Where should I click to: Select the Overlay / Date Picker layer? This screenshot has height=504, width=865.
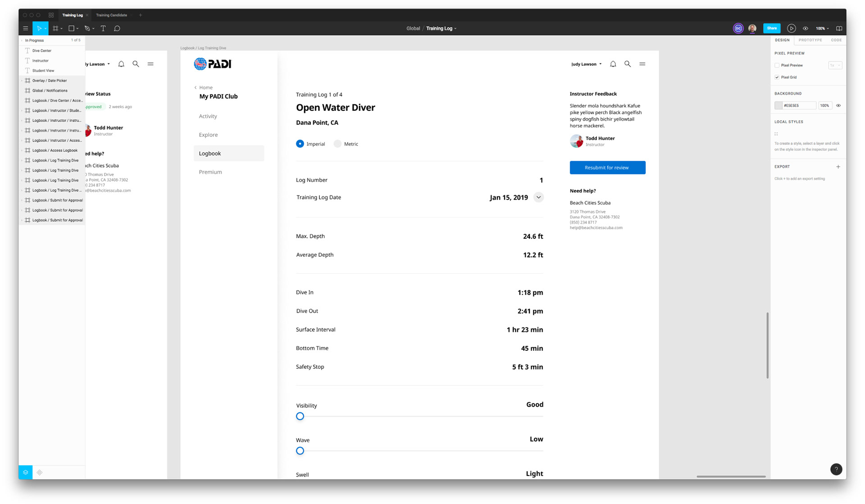(50, 81)
